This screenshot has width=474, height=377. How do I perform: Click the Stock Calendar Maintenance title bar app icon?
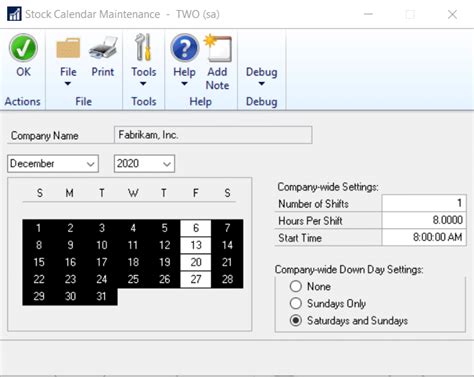[x=14, y=14]
